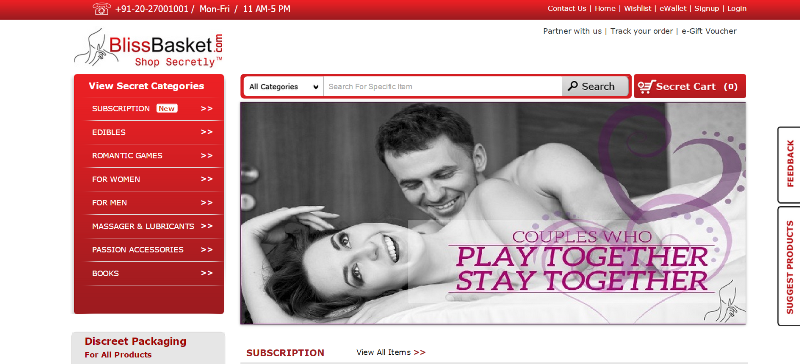Screen dimensions: 800x364
Task: Click the BlissBasket.com logo
Action: click(148, 47)
